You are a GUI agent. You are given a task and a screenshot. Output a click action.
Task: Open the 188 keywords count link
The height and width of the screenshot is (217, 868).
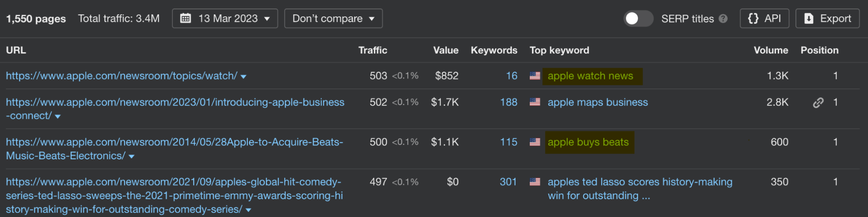508,102
